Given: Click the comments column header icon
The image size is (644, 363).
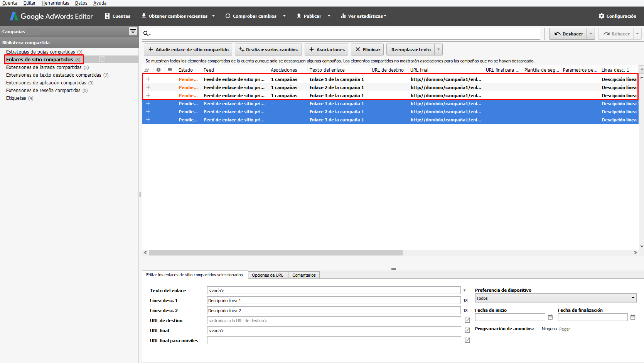Looking at the screenshot, I should tap(170, 70).
